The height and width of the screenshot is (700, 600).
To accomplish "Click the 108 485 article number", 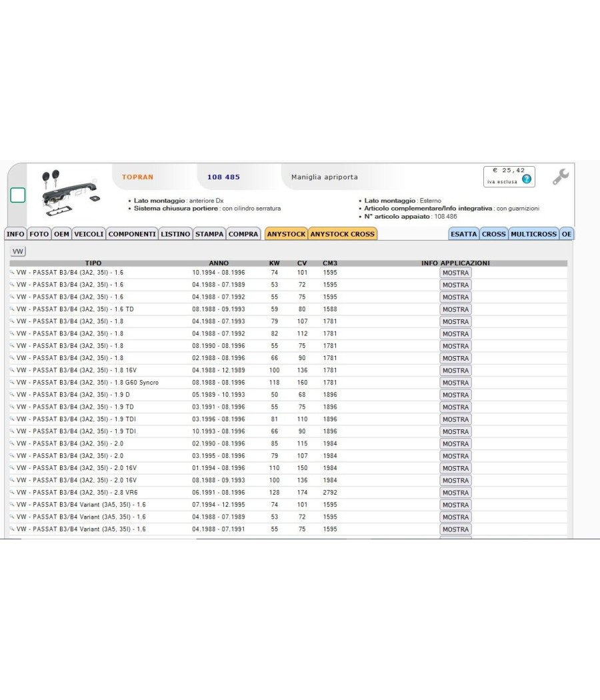I will tap(223, 177).
